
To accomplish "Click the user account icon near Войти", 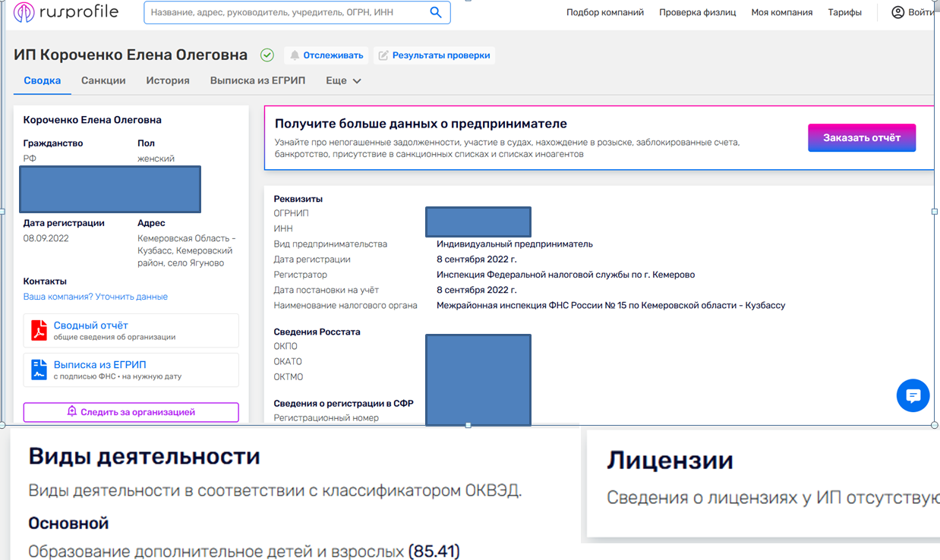I will [898, 12].
